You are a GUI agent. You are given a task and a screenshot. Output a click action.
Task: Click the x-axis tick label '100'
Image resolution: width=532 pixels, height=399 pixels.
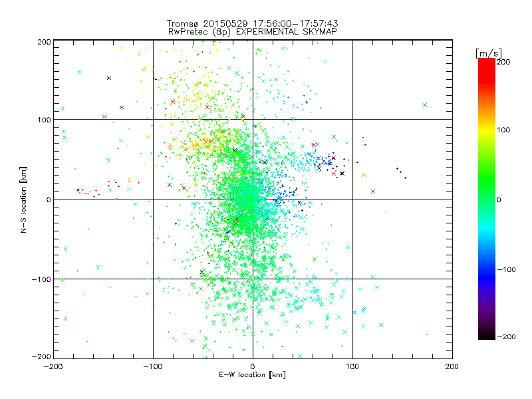352,366
